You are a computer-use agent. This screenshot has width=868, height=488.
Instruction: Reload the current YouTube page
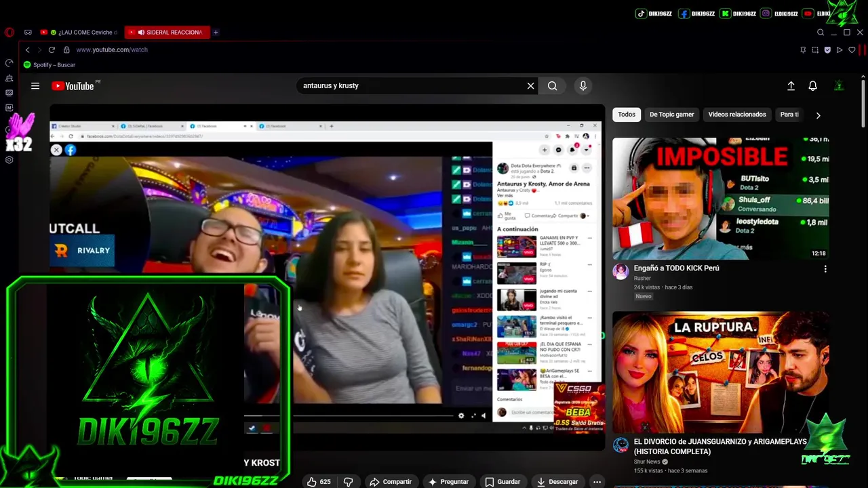[52, 49]
